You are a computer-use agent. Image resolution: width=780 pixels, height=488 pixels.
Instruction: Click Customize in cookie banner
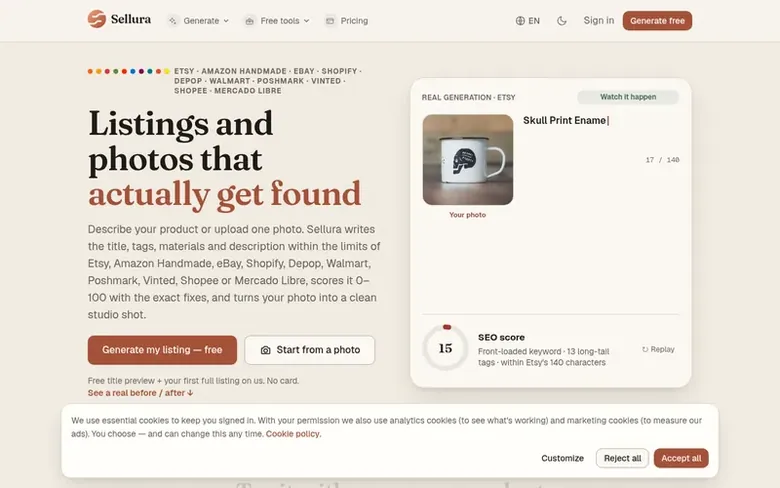click(563, 458)
